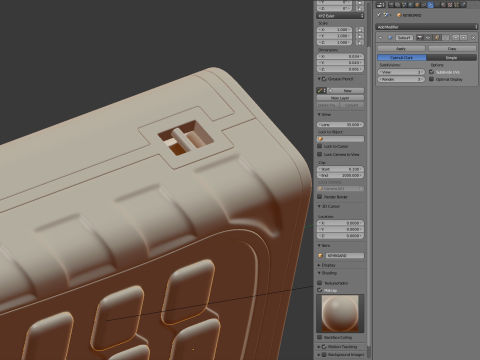This screenshot has height=360, width=480.
Task: Collapse the Item panel
Action: (x=319, y=245)
